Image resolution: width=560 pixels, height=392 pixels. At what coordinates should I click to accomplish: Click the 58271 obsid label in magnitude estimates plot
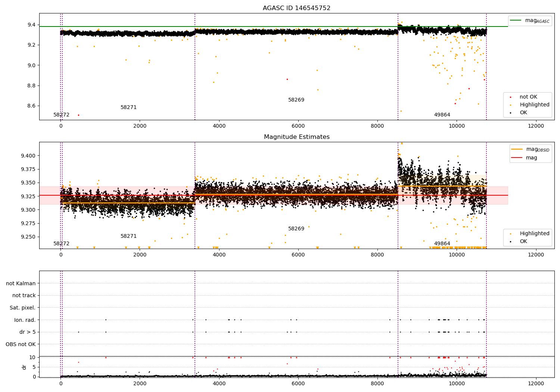tap(128, 236)
